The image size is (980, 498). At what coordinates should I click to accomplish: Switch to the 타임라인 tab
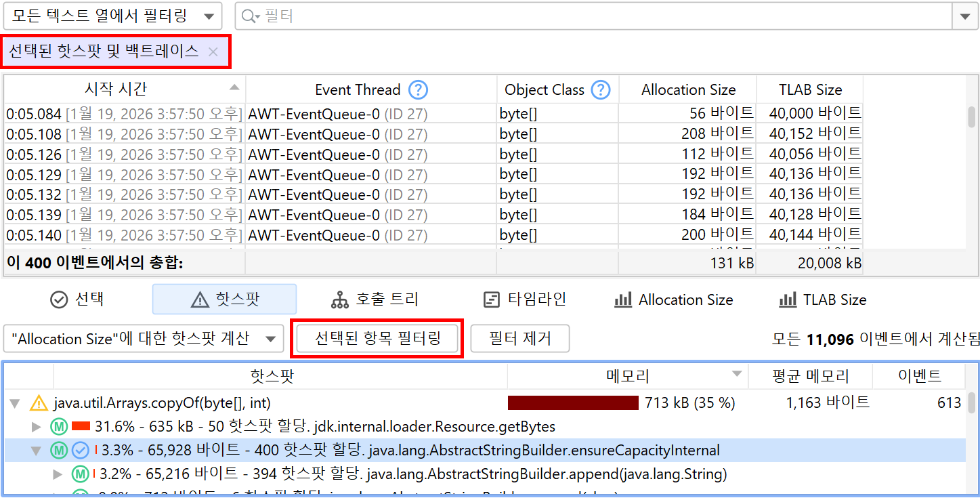click(x=524, y=299)
